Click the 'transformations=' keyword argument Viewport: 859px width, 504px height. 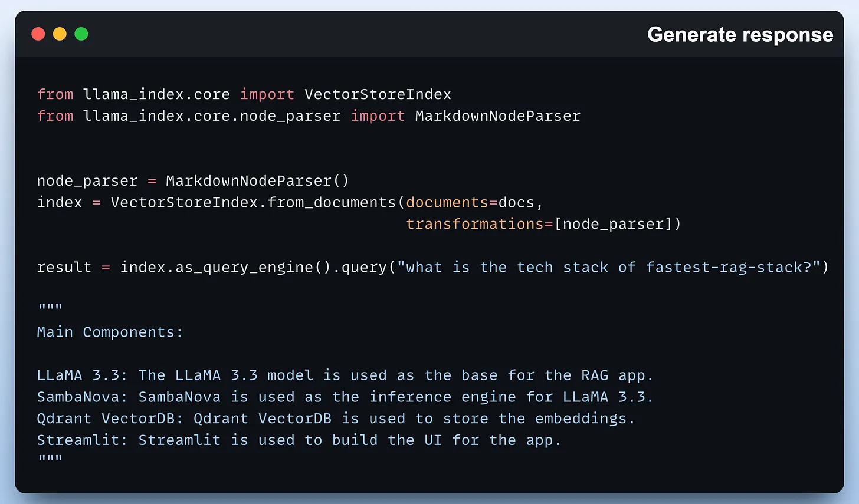coord(480,224)
